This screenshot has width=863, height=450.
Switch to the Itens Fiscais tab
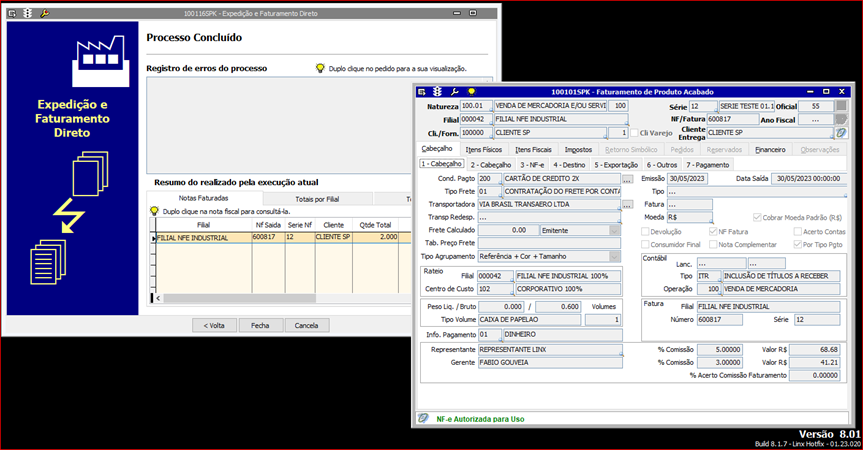[x=533, y=150]
